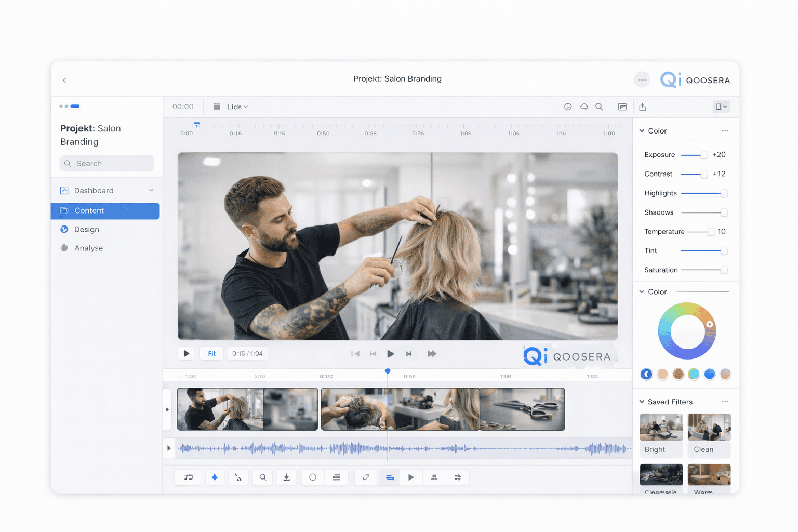Click the back arrow in header

click(x=64, y=80)
